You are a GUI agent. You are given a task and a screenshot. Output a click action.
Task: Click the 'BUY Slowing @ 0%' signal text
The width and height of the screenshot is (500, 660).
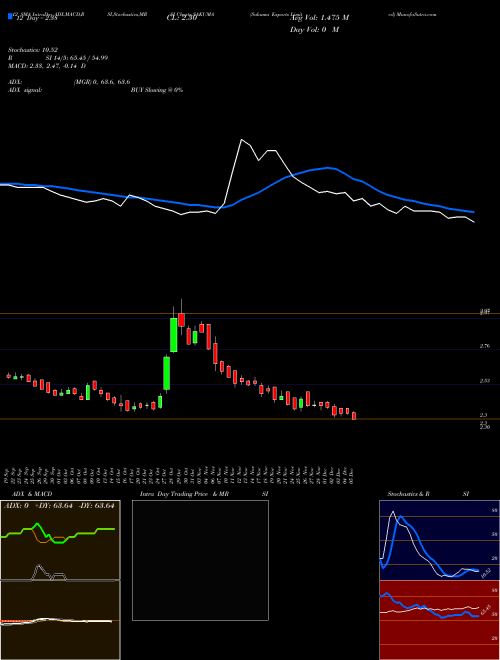coord(157,90)
